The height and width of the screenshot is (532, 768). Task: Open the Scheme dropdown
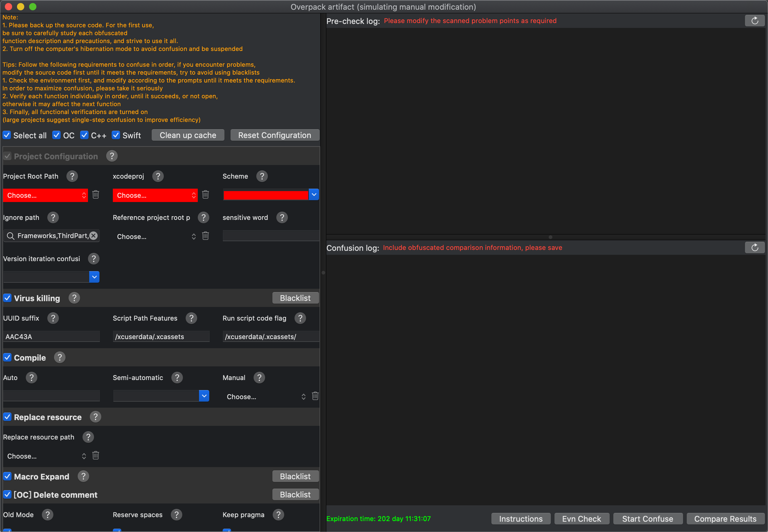coord(314,195)
